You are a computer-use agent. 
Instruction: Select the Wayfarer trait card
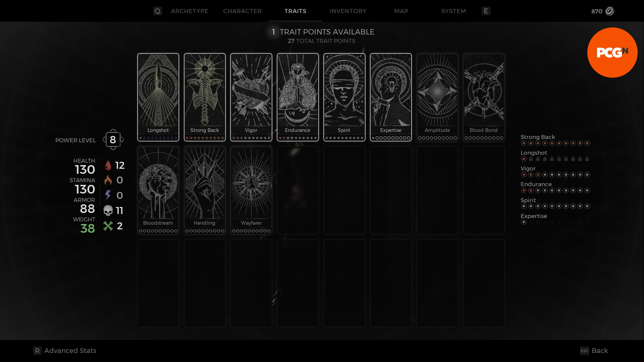coord(251,190)
